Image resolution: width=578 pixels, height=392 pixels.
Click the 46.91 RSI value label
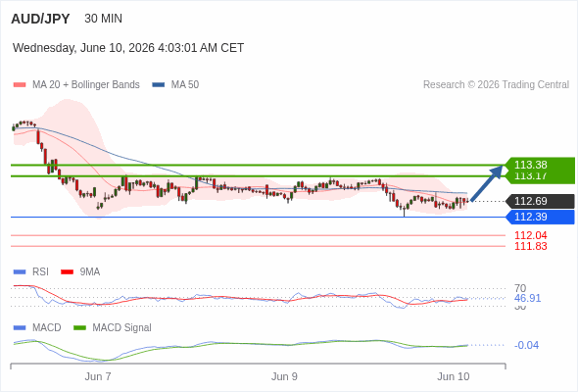click(527, 298)
